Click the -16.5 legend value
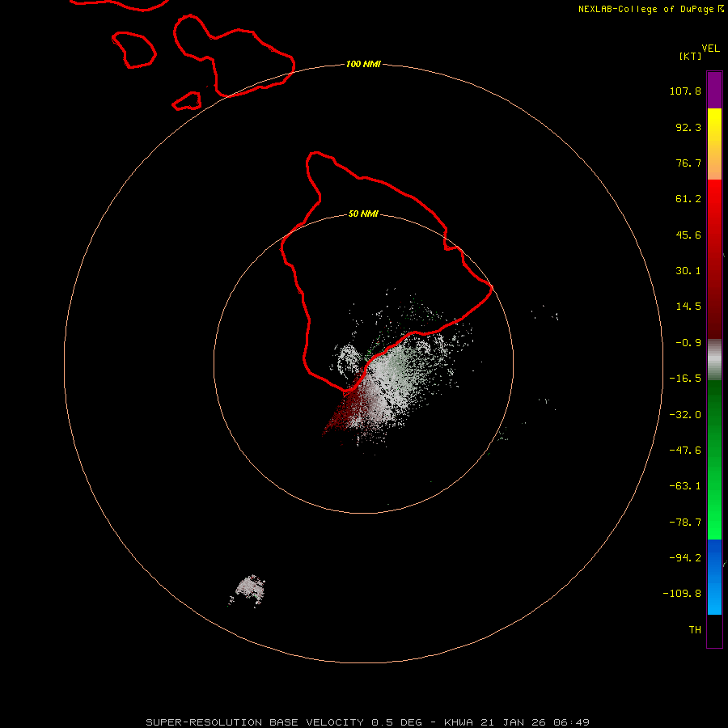 coord(685,379)
